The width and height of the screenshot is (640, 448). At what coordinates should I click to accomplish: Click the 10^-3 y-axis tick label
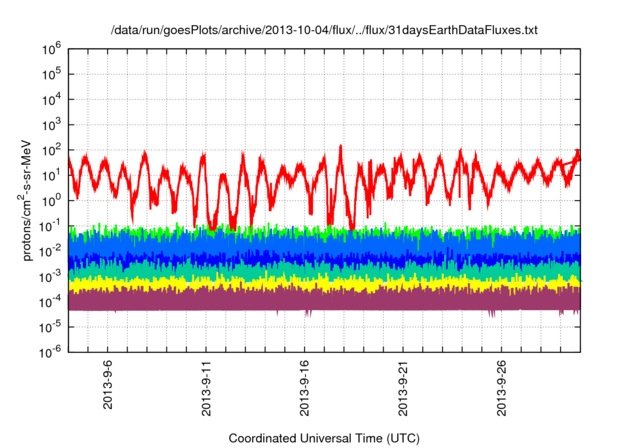(x=51, y=277)
